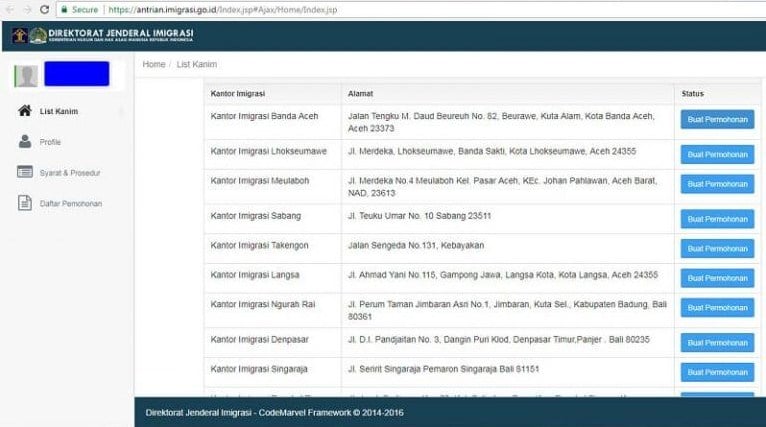Click the browser reload icon
This screenshot has height=427, width=766.
click(x=44, y=9)
